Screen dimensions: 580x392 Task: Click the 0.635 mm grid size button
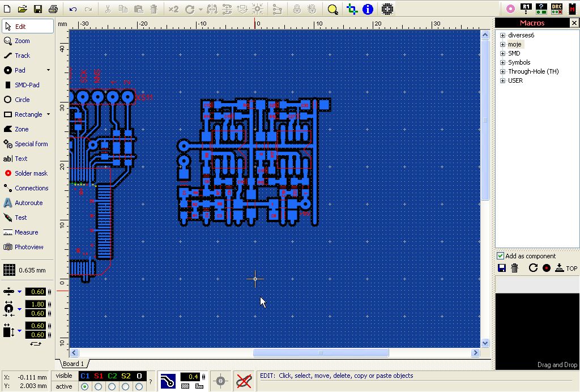tap(32, 270)
